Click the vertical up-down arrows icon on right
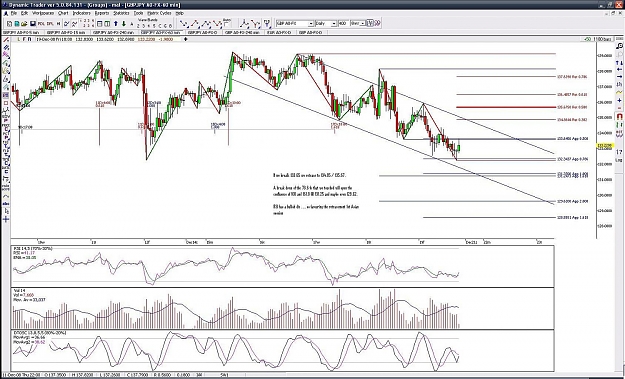The height and width of the screenshot is (379, 625). click(x=619, y=63)
